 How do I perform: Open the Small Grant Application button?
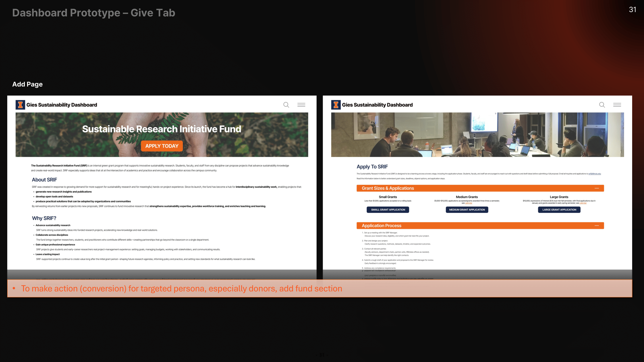tap(388, 210)
